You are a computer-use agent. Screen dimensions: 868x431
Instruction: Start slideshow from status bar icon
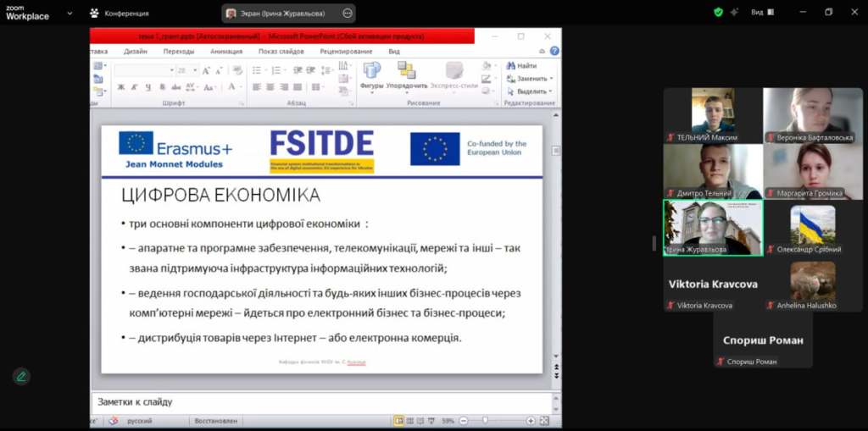point(431,421)
